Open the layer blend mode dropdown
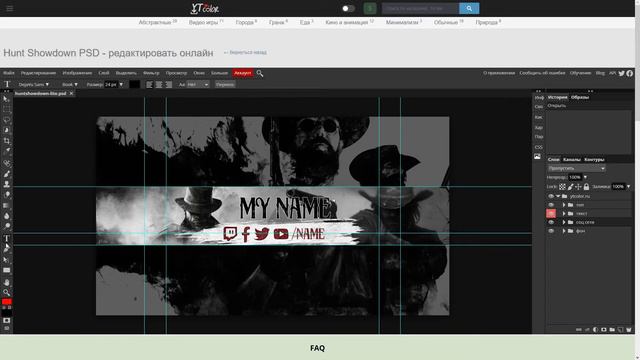640x360 pixels. click(x=576, y=168)
